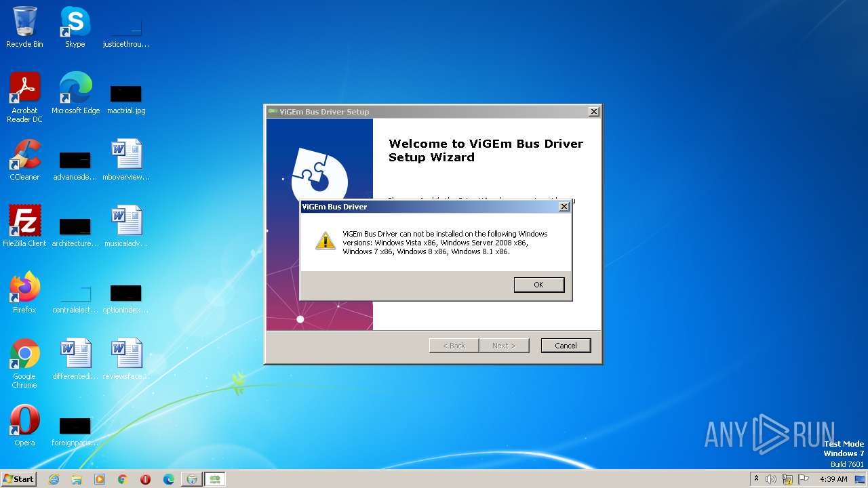Select the Firefox desktop shortcut
868x488 pixels.
pyautogui.click(x=24, y=293)
